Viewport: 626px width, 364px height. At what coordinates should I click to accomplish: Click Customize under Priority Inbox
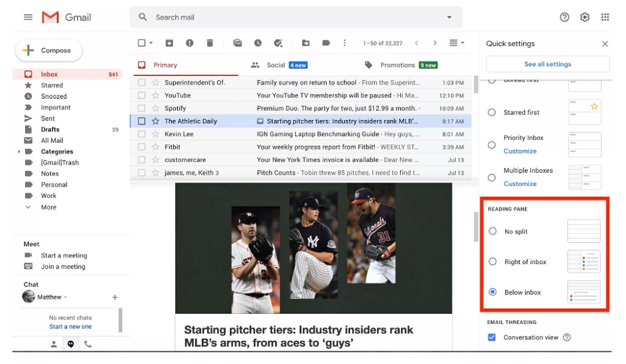tap(520, 151)
